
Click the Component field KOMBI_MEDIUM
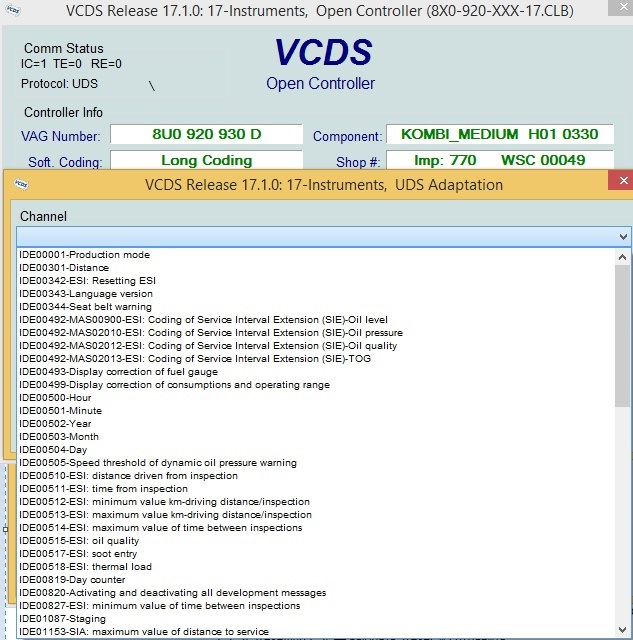tap(500, 134)
